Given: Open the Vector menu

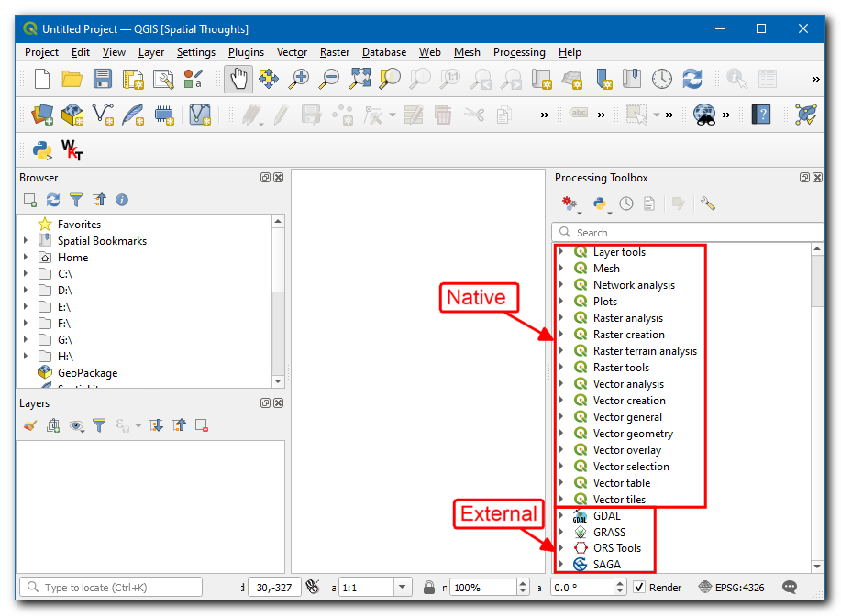Looking at the screenshot, I should (x=292, y=52).
